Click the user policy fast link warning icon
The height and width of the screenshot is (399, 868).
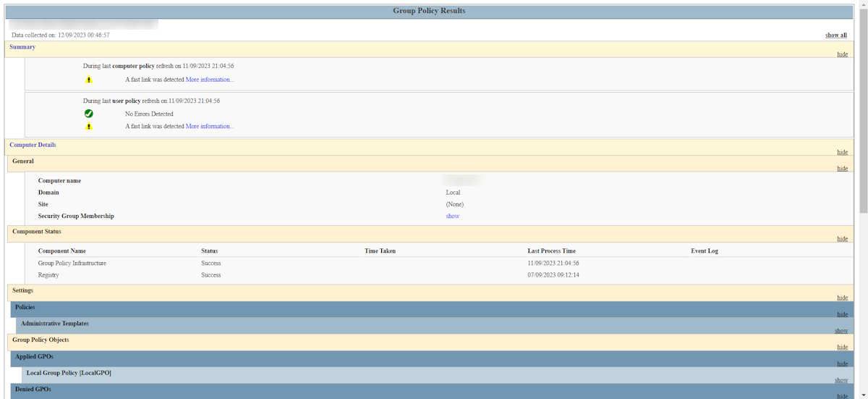(x=89, y=127)
